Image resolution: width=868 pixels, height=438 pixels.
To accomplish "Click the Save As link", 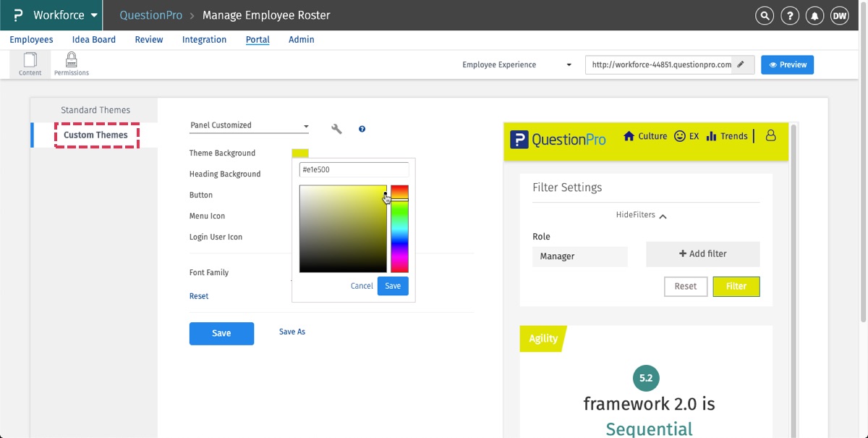I will click(x=292, y=332).
